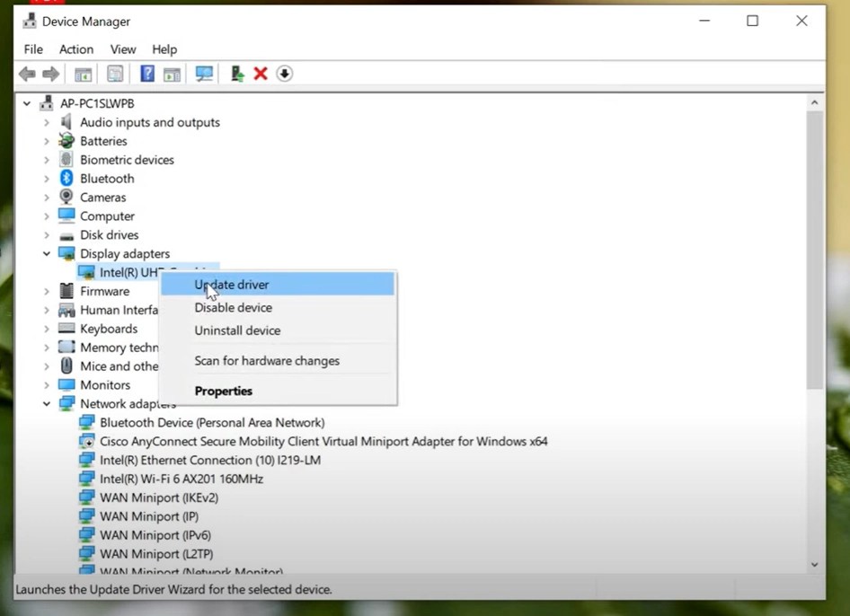Select Cisco AnyConnect Secure Mobility adapter
Screen dimensions: 850x616
tap(323, 441)
